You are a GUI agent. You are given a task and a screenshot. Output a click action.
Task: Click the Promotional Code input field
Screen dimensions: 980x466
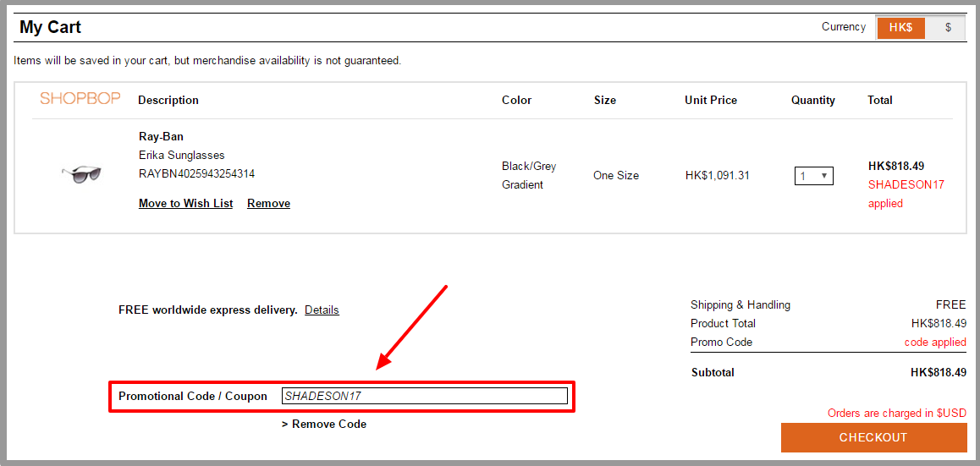tap(424, 396)
